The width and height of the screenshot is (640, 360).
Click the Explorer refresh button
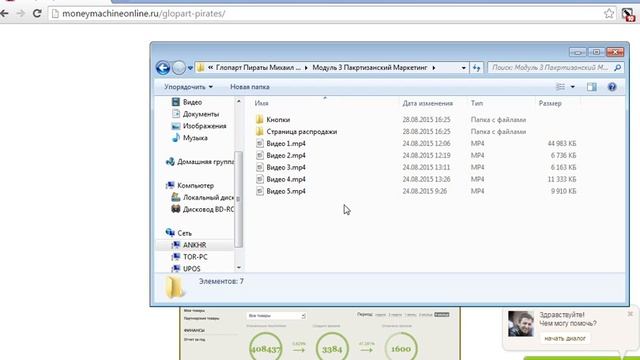tap(476, 68)
